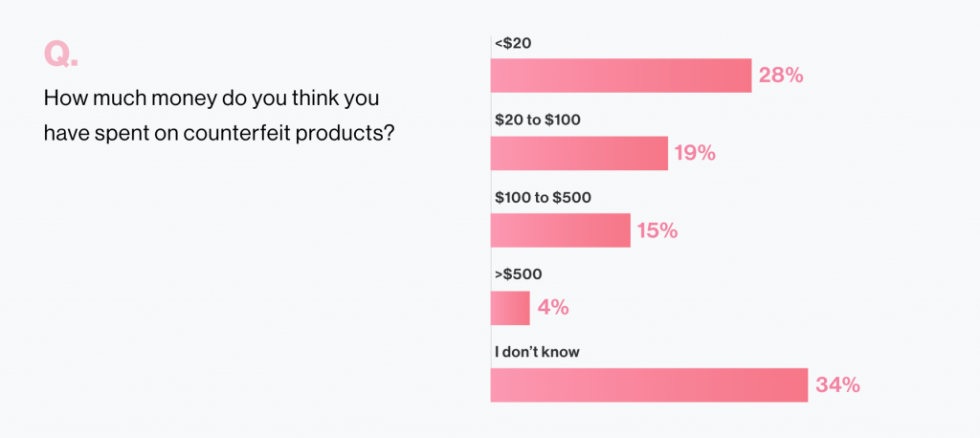Select the >$500 bar
Screen dimensions: 980x438
(x=510, y=308)
